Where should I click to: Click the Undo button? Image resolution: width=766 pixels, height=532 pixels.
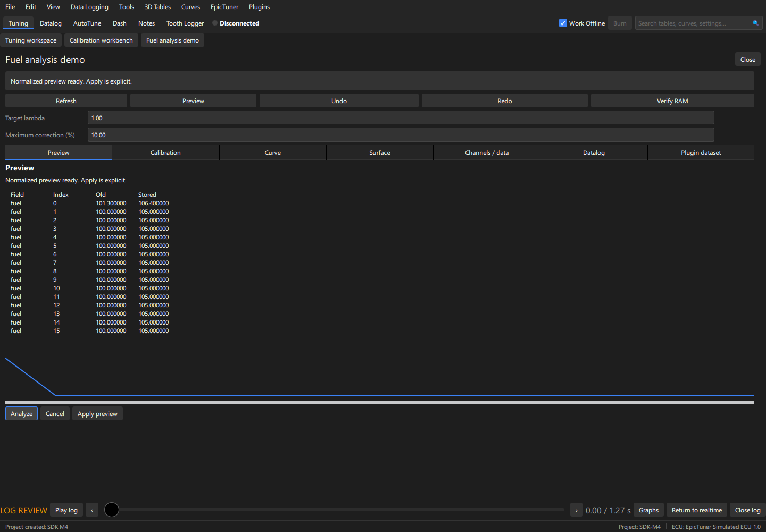pos(339,101)
